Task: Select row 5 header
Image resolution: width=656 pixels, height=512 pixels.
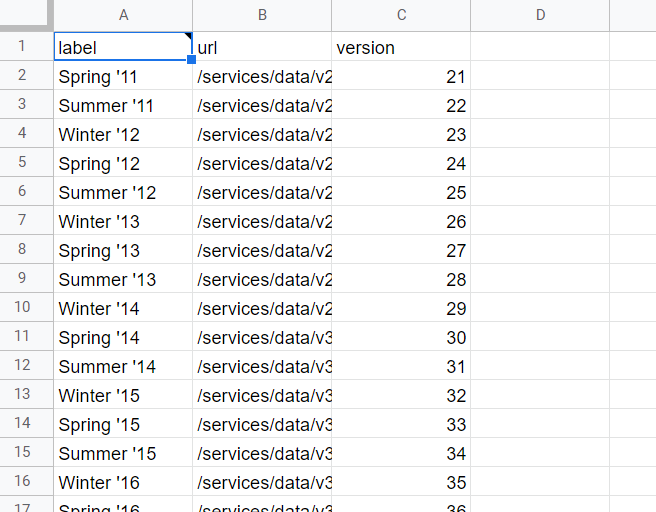Action: tap(26, 162)
